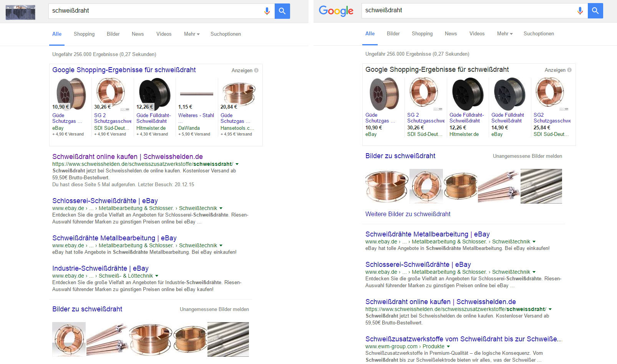Open Schlosserei-Schweißdrähte eBay result in right window
Viewport: 617px width, 364px height.
tap(418, 265)
